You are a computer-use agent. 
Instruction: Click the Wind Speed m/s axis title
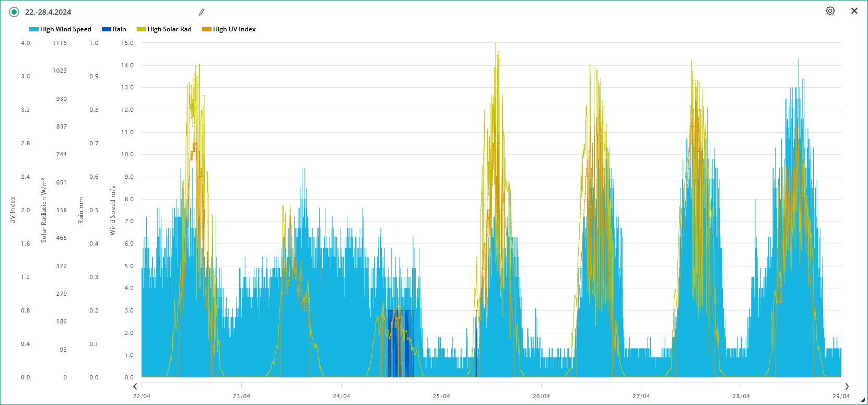(x=112, y=210)
